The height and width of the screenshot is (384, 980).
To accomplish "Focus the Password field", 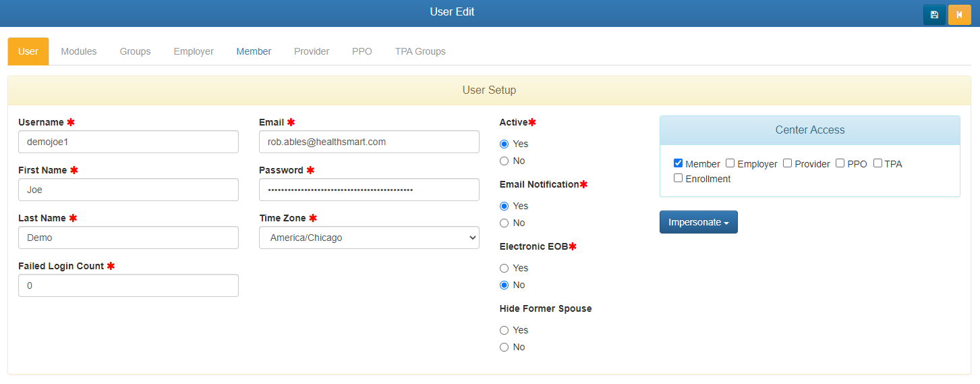I will pyautogui.click(x=369, y=190).
